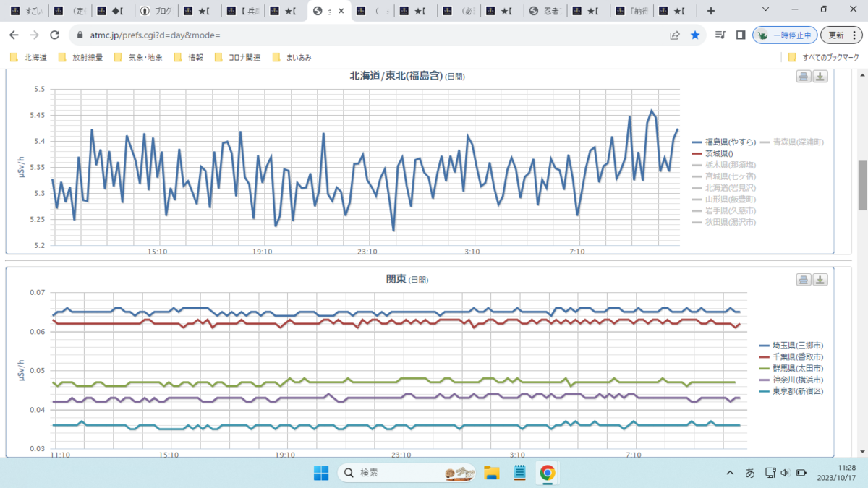Screen dimensions: 868x488
Task: Click the 一時停止中 profile button
Action: pyautogui.click(x=786, y=35)
